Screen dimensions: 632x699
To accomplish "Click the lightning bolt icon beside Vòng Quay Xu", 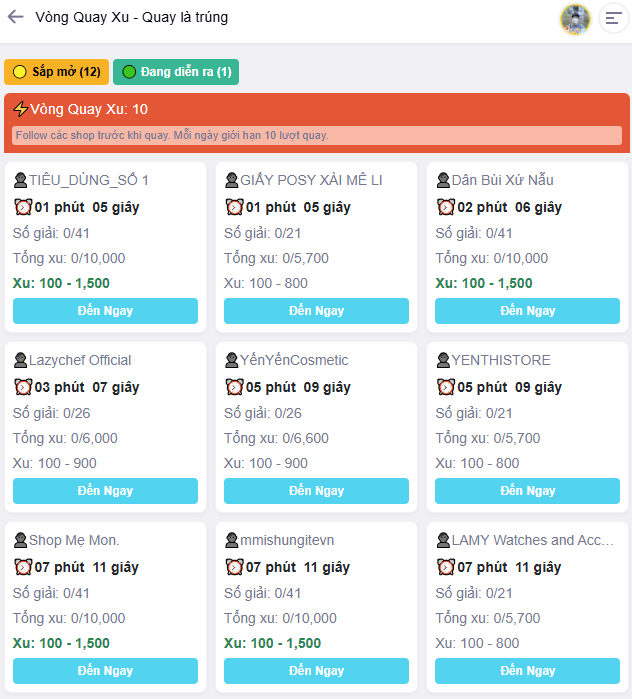I will pyautogui.click(x=20, y=109).
